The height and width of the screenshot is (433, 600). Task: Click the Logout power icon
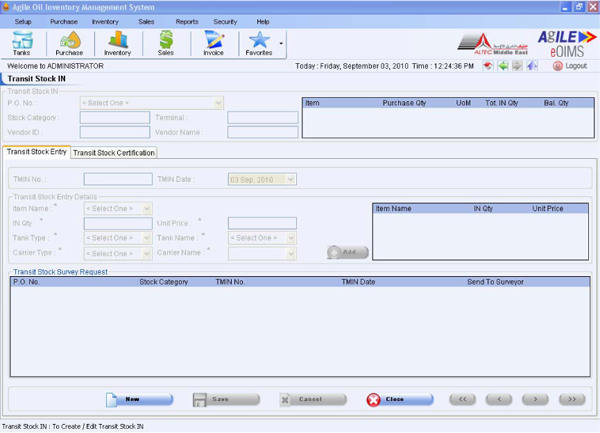coord(554,66)
